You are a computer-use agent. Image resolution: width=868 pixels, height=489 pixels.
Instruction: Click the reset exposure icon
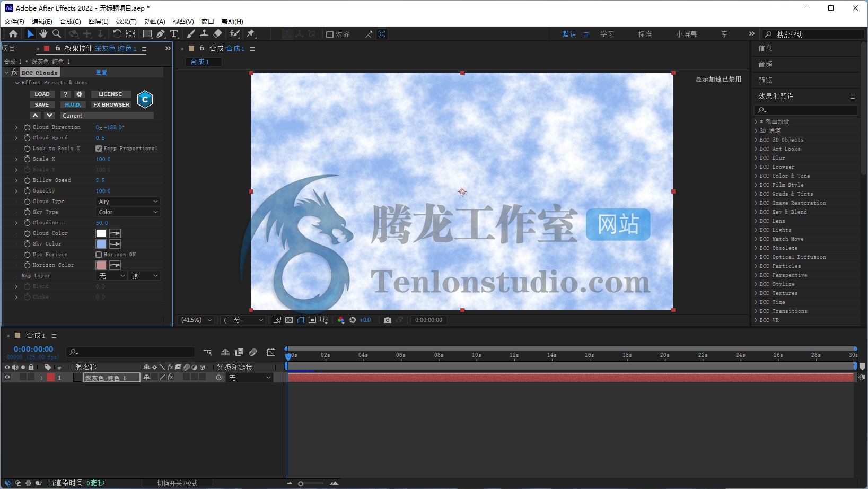[353, 320]
